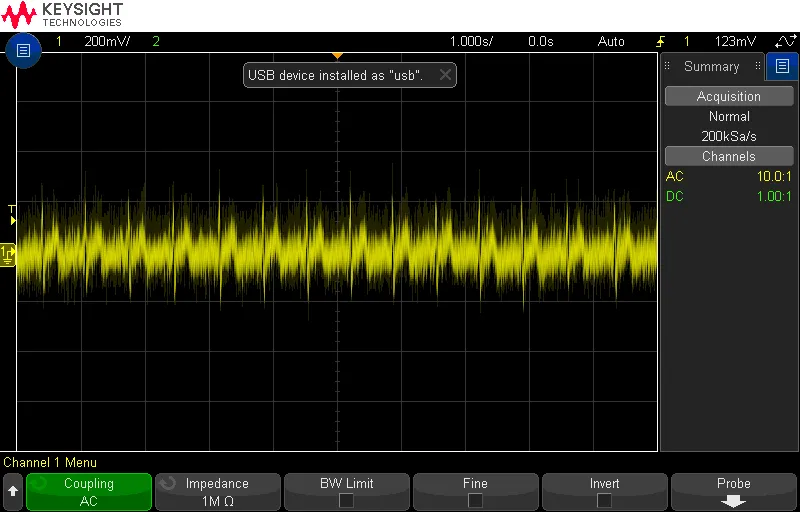
Task: Click the Impedance 1M Ω softkey
Action: [217, 492]
